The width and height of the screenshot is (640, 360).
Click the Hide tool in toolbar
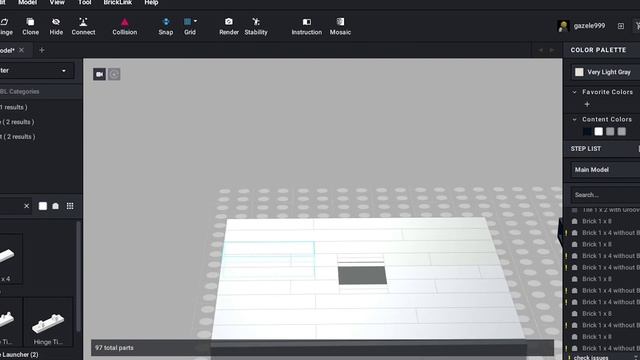click(x=56, y=26)
